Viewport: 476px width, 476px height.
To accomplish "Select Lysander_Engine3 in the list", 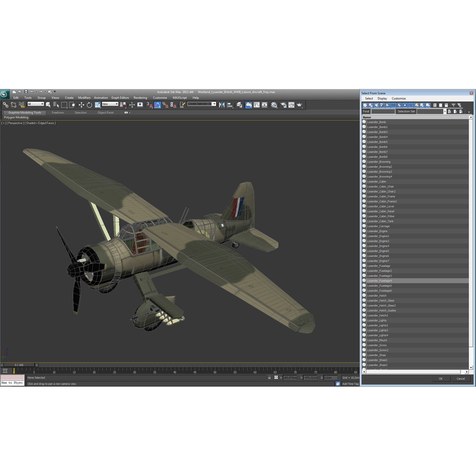I will pos(415,241).
